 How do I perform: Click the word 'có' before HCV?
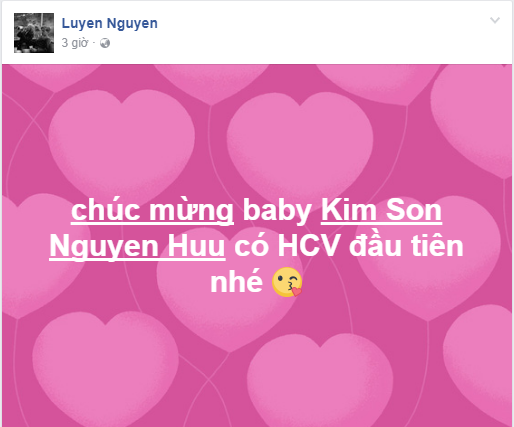[x=251, y=246]
